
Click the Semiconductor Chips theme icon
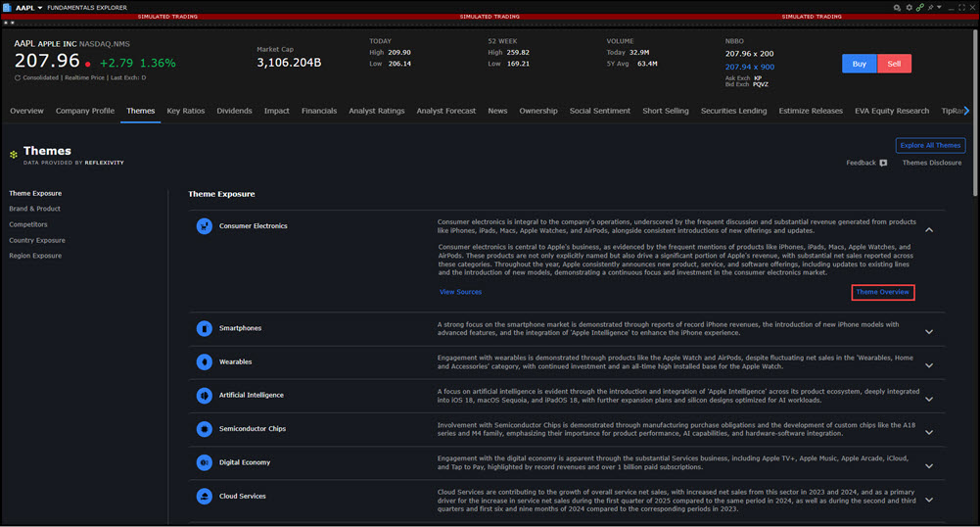[205, 429]
